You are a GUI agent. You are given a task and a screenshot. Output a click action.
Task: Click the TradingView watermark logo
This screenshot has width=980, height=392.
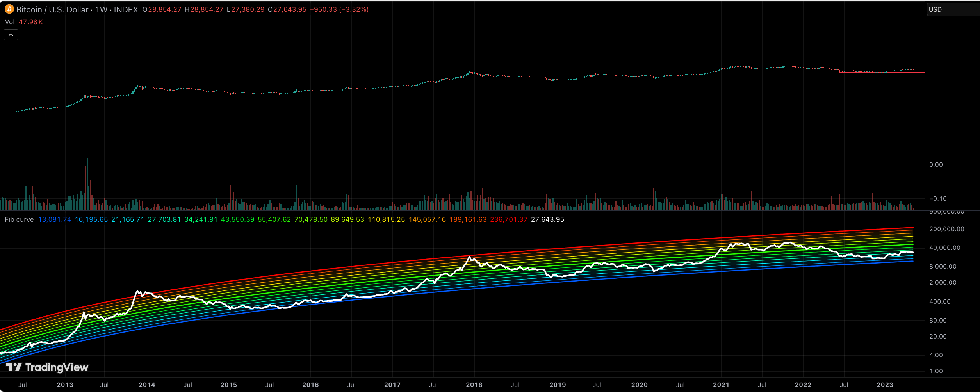(14, 367)
